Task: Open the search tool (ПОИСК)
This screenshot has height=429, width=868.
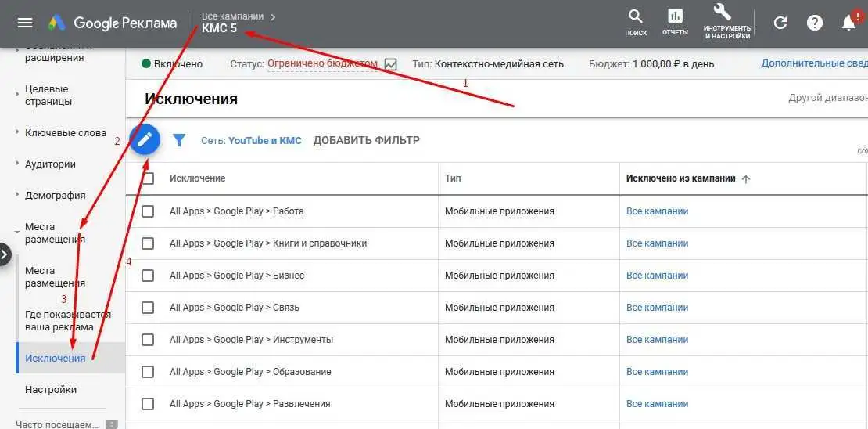Action: coord(636,22)
